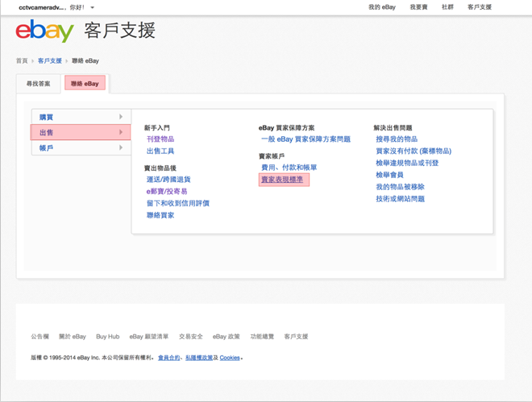
Task: Open 一般 eBay 賣家保障方案問題 link
Action: pyautogui.click(x=305, y=139)
